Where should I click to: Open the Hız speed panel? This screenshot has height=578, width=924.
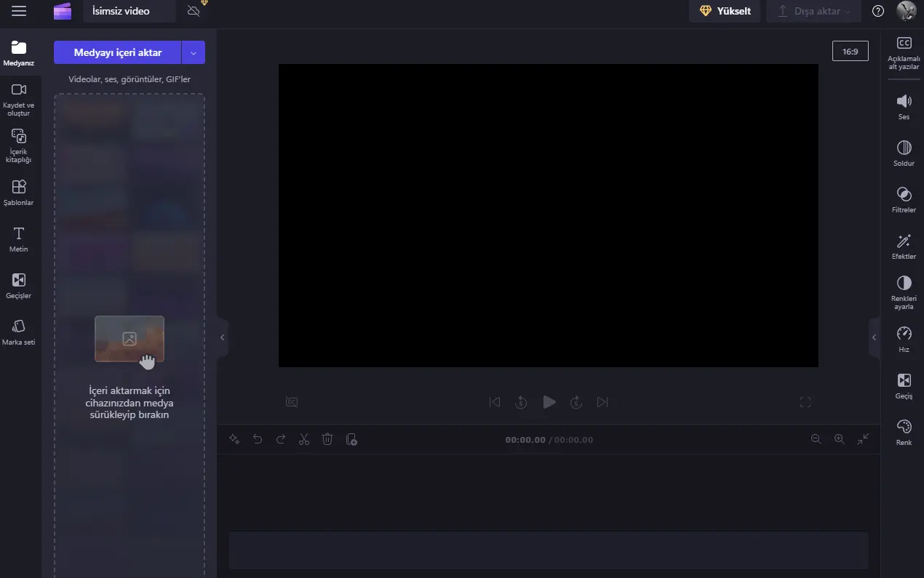click(904, 340)
